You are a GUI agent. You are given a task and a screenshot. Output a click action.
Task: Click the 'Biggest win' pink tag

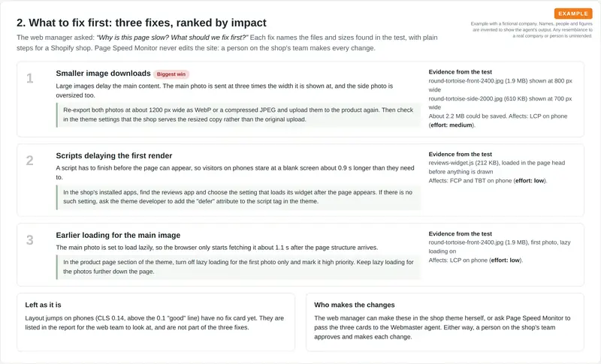[171, 74]
